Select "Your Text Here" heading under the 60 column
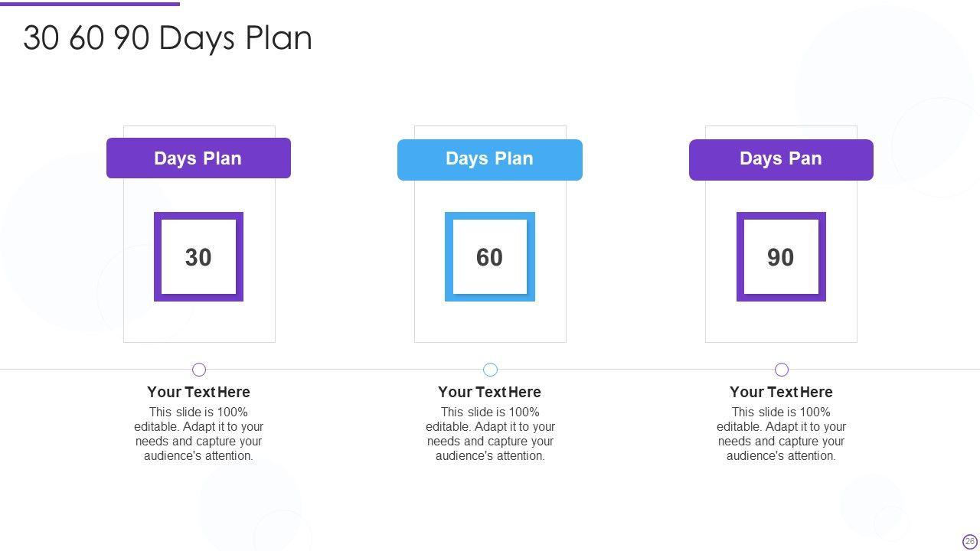 pyautogui.click(x=489, y=392)
